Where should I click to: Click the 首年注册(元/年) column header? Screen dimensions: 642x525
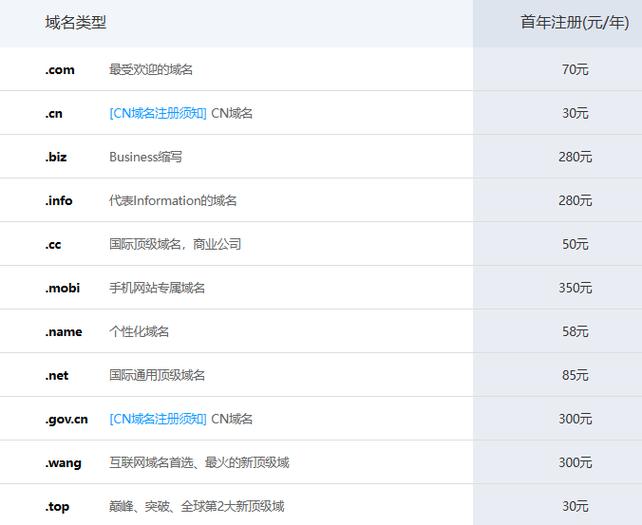(x=575, y=23)
